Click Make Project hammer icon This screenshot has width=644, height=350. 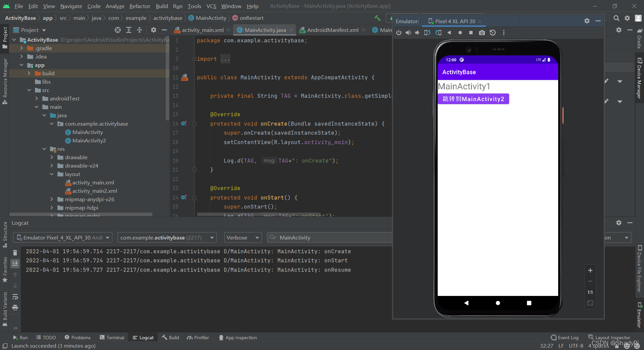[x=377, y=18]
